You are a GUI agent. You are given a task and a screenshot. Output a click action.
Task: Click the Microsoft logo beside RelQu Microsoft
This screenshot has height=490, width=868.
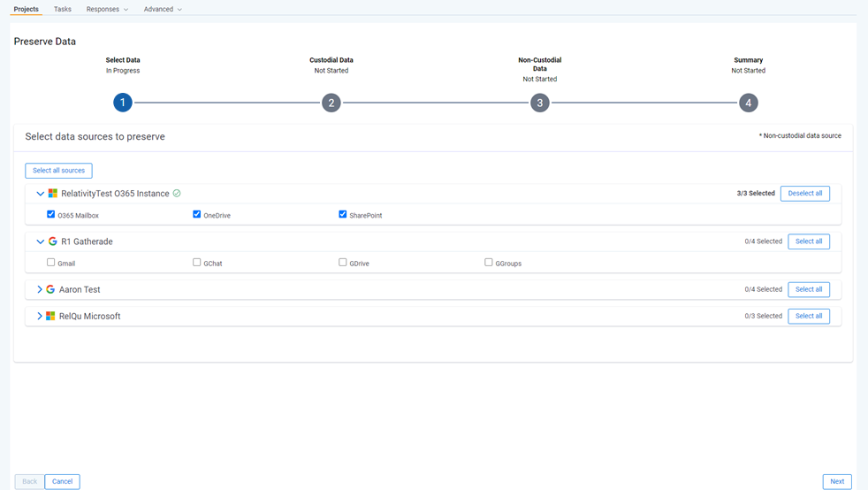[50, 316]
